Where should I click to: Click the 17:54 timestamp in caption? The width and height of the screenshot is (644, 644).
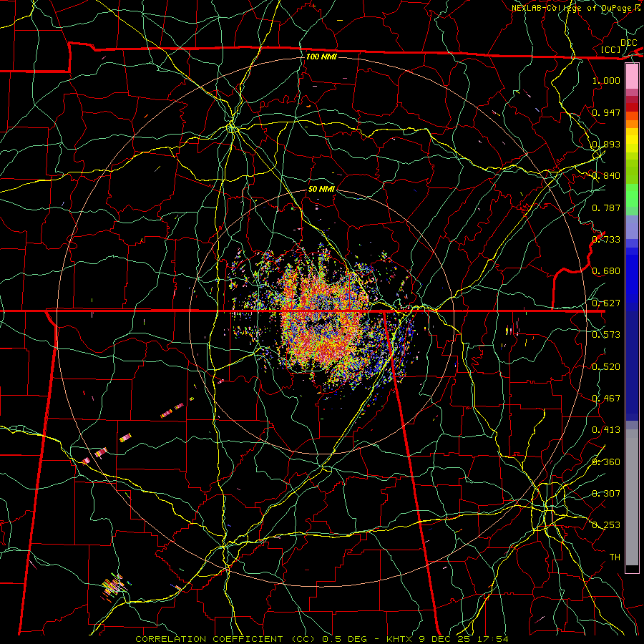pos(494,639)
